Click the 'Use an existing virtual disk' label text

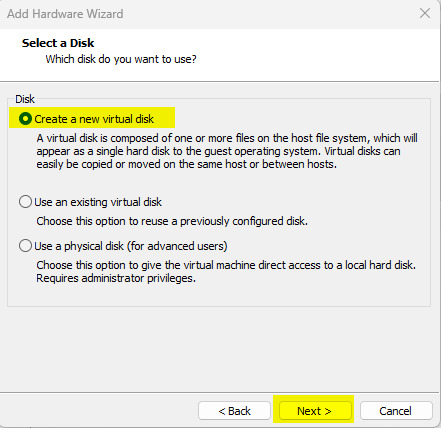tap(98, 202)
